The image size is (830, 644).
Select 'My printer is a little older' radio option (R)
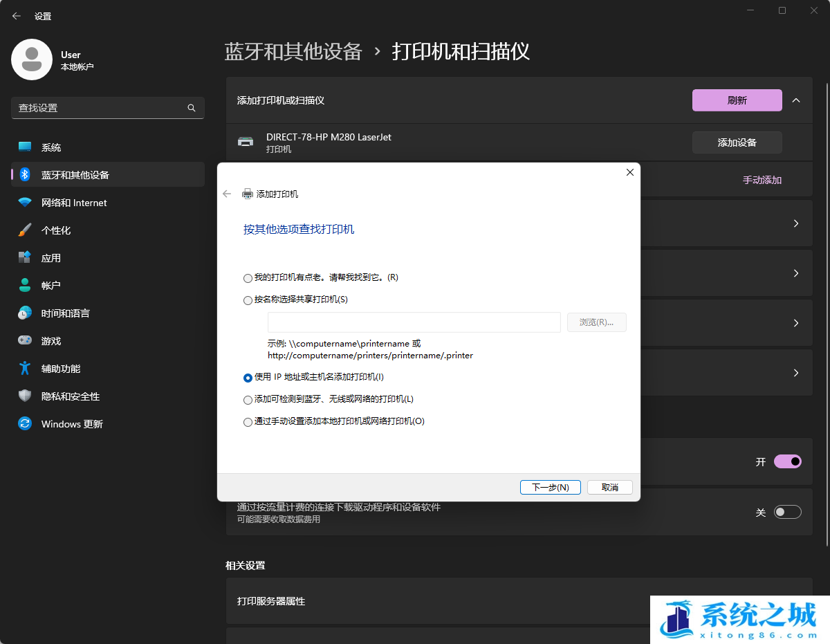tap(248, 278)
